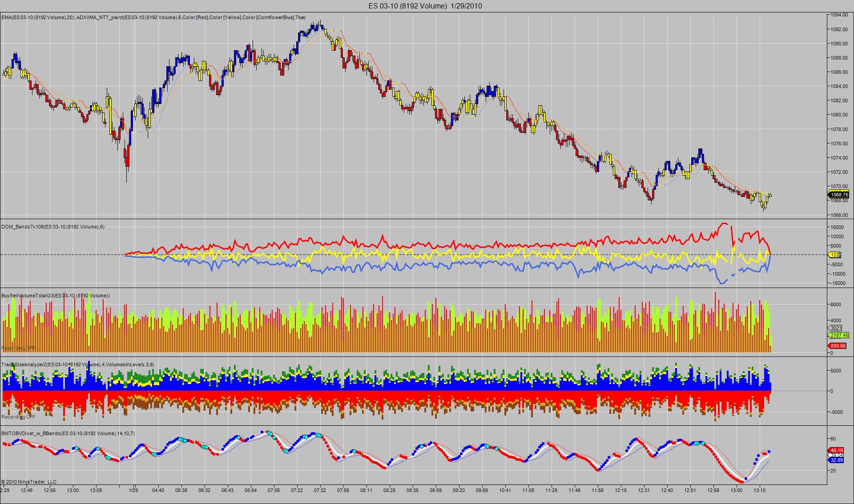Click the 10000 label on the DOM axis
The width and height of the screenshot is (854, 504).
tap(837, 236)
